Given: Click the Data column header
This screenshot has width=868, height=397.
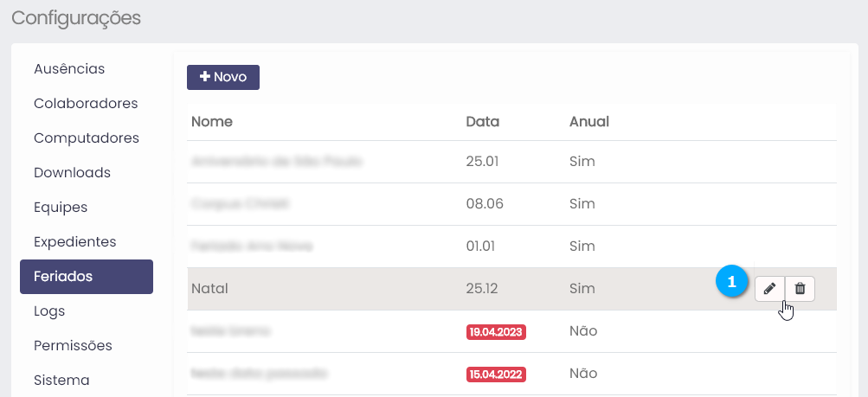Looking at the screenshot, I should pyautogui.click(x=482, y=121).
